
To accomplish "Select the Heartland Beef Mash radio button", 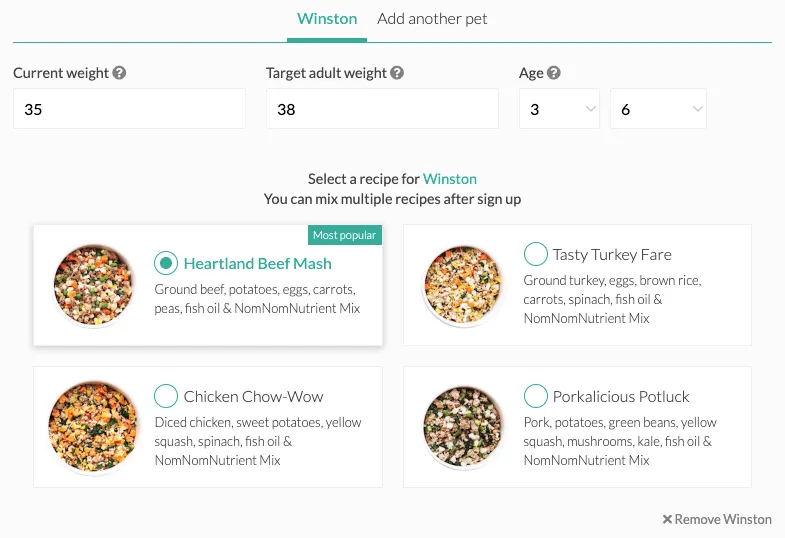I will pos(166,264).
